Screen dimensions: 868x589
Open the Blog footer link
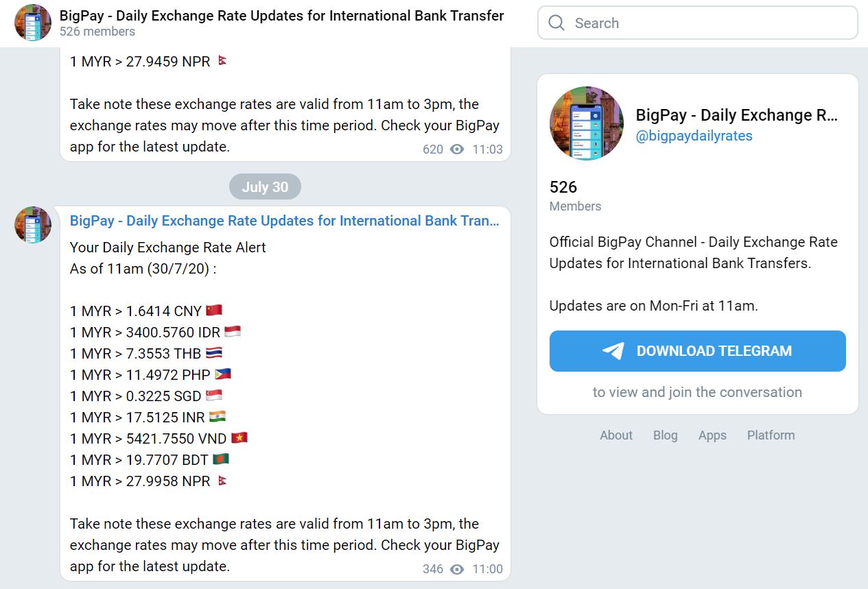tap(666, 435)
